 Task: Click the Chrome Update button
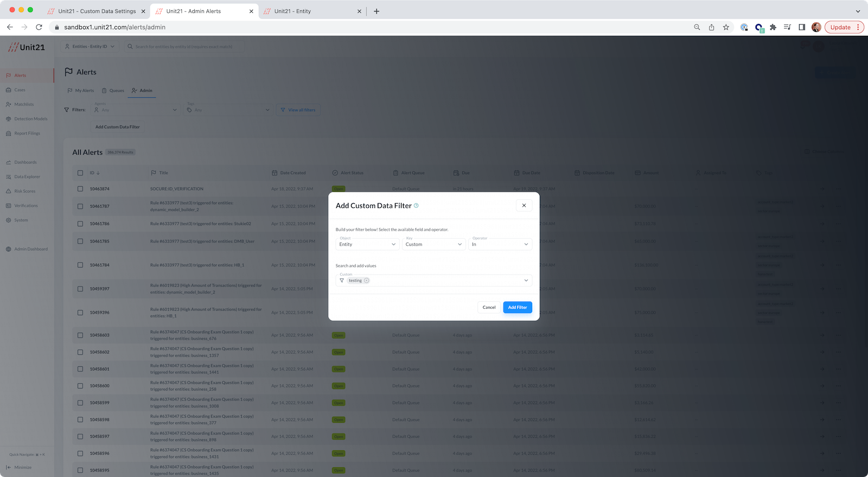click(844, 27)
